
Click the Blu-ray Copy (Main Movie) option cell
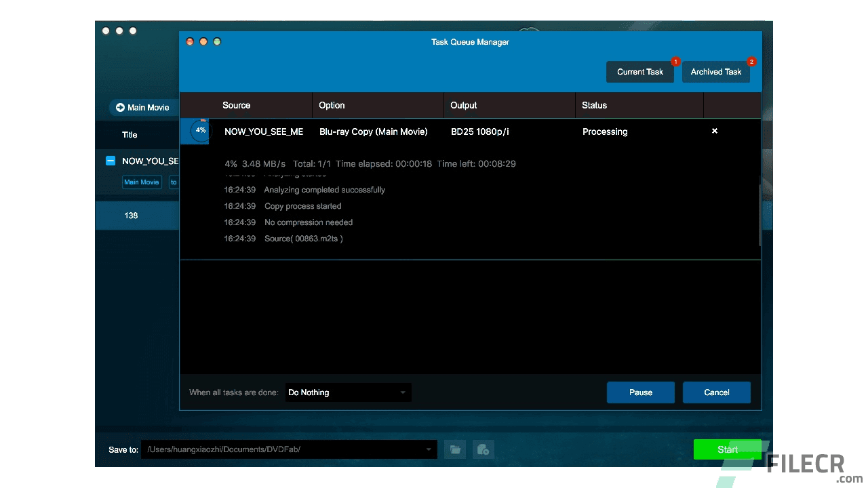[x=374, y=131]
